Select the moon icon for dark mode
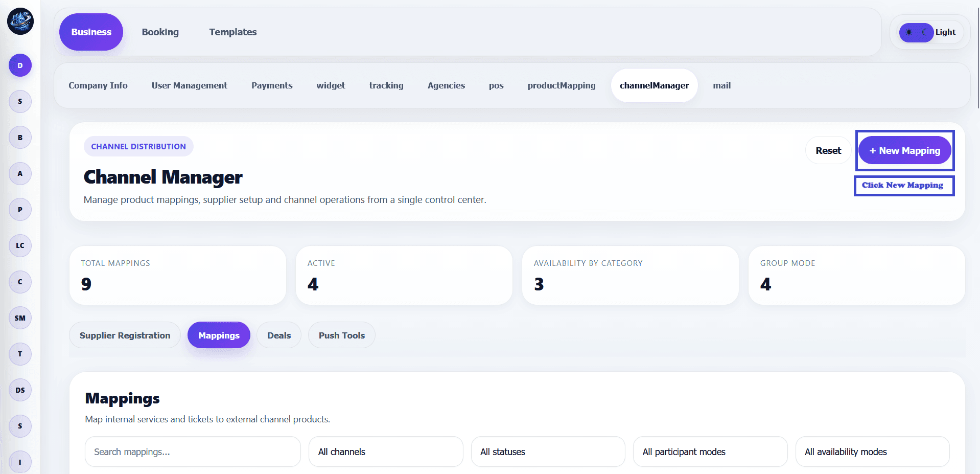Image resolution: width=980 pixels, height=474 pixels. coord(925,32)
